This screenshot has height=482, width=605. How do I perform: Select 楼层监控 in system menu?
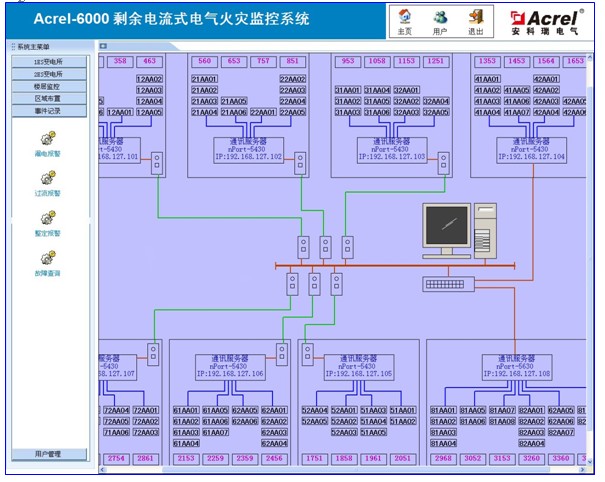click(x=49, y=86)
